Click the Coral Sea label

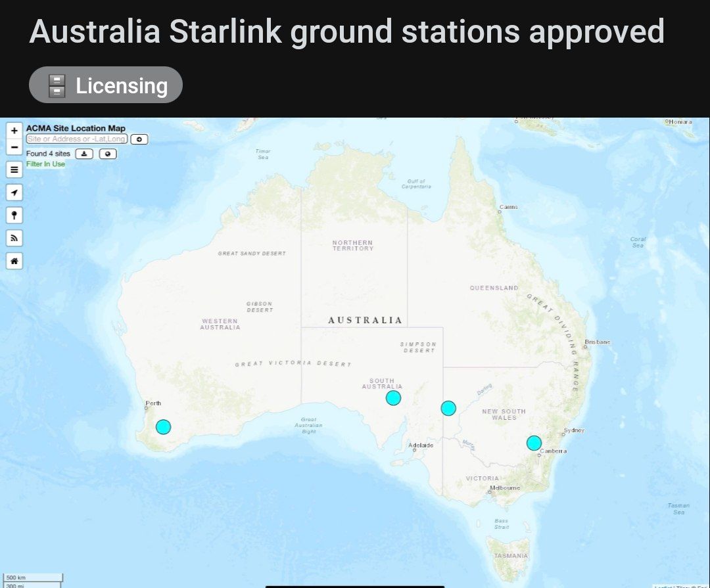pos(638,242)
